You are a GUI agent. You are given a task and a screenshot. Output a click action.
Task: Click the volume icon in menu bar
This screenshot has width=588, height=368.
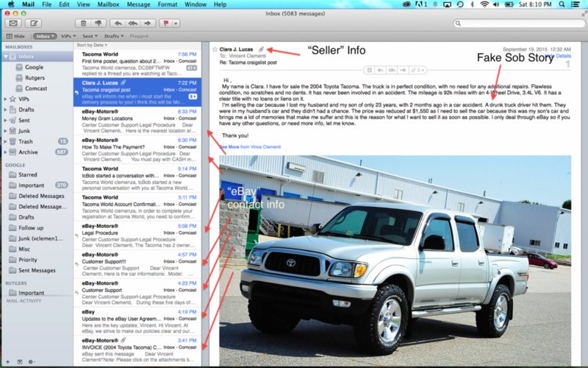click(496, 4)
